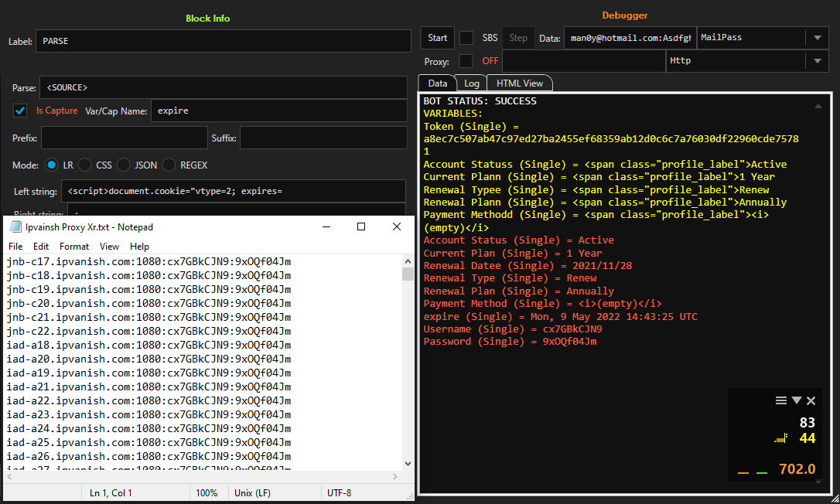
Task: Enable the SBS step-by-step checkbox
Action: 466,38
